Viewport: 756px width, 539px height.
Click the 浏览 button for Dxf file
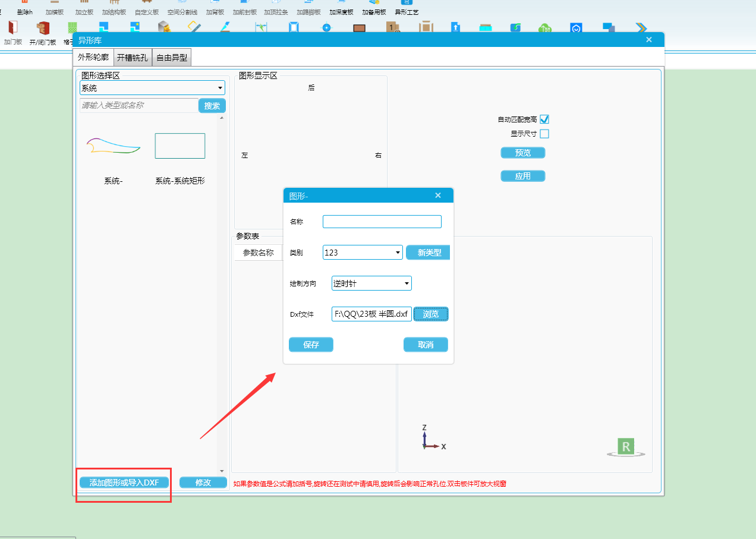(x=431, y=314)
